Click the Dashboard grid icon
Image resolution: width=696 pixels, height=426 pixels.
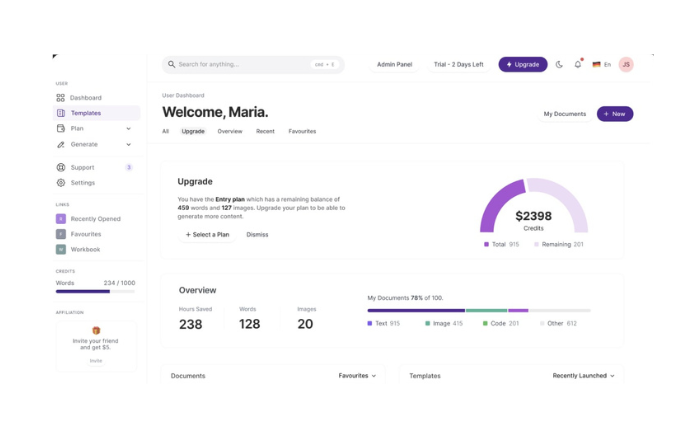click(60, 98)
